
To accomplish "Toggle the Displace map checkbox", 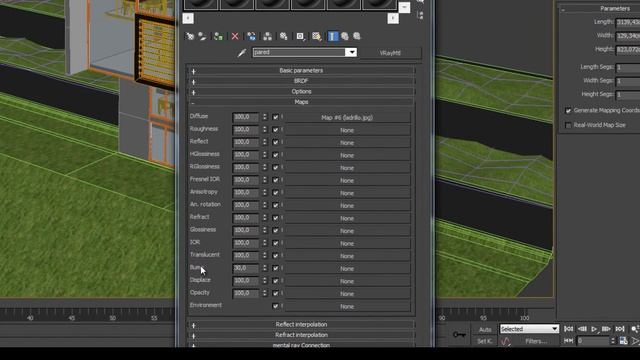I will point(275,281).
